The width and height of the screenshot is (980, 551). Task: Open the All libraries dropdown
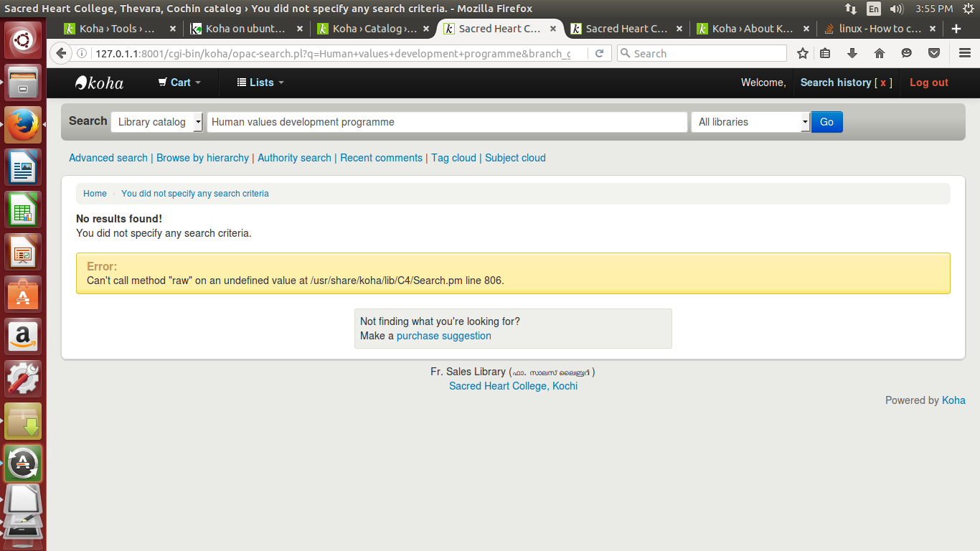[x=750, y=122]
